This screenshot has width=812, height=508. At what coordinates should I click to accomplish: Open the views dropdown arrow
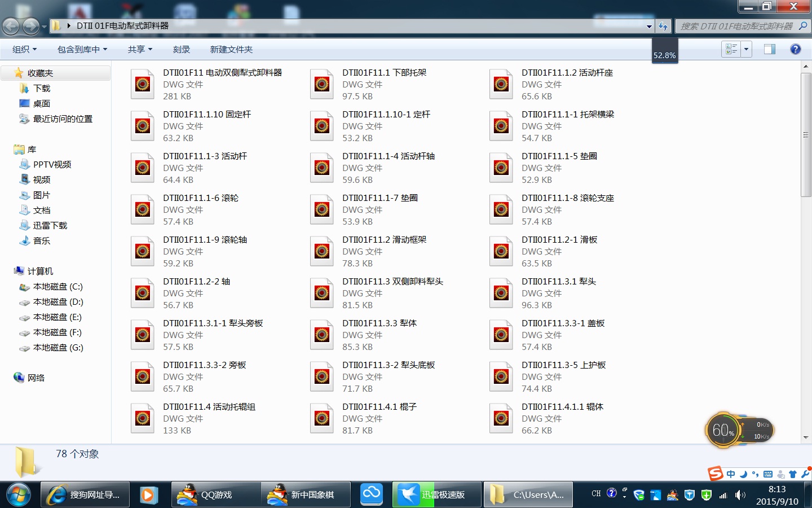(x=745, y=49)
